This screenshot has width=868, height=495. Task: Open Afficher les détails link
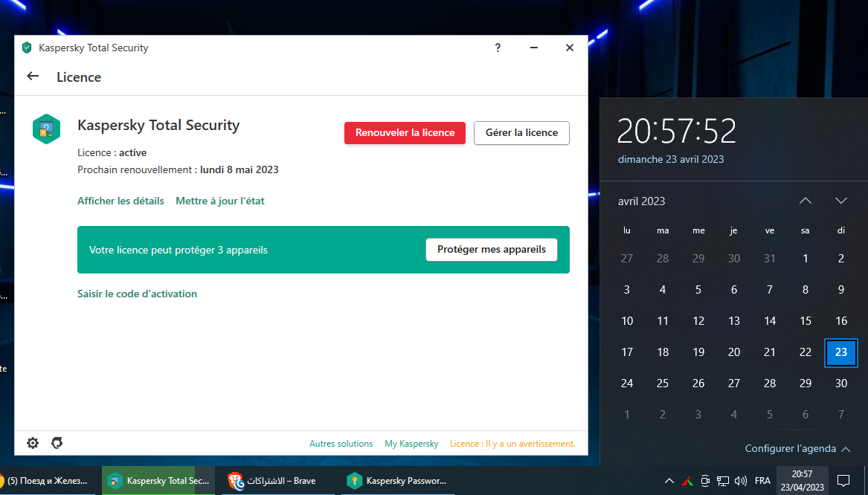point(120,201)
